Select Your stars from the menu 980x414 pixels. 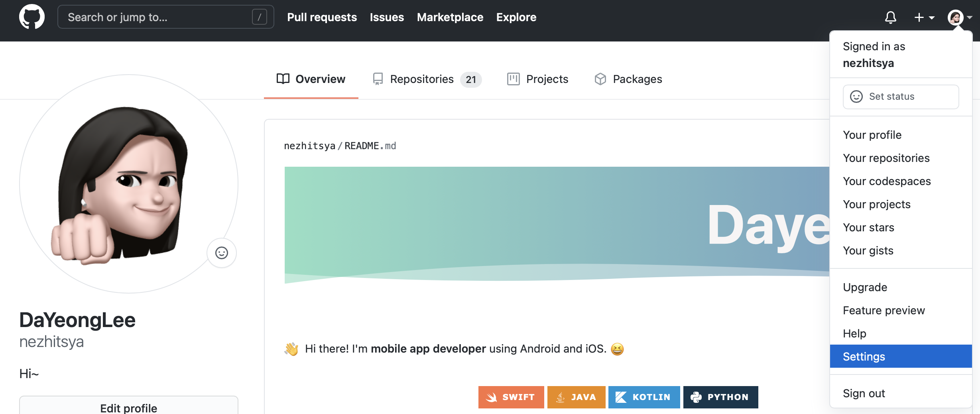pos(901,227)
